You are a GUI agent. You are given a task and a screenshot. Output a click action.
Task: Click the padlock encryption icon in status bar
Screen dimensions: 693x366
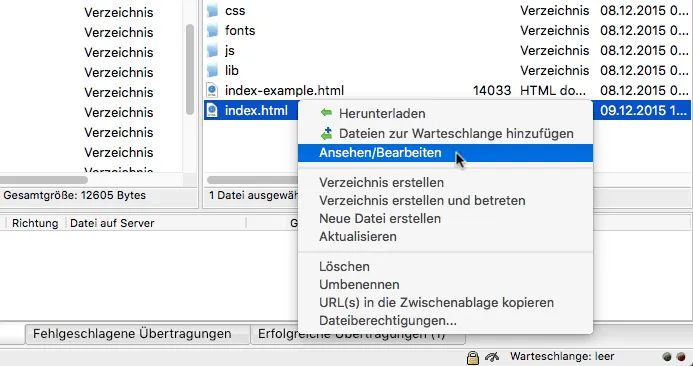coord(473,357)
